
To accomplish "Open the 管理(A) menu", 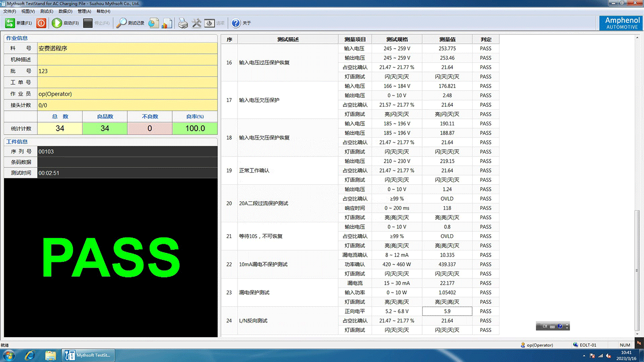I will pyautogui.click(x=84, y=11).
